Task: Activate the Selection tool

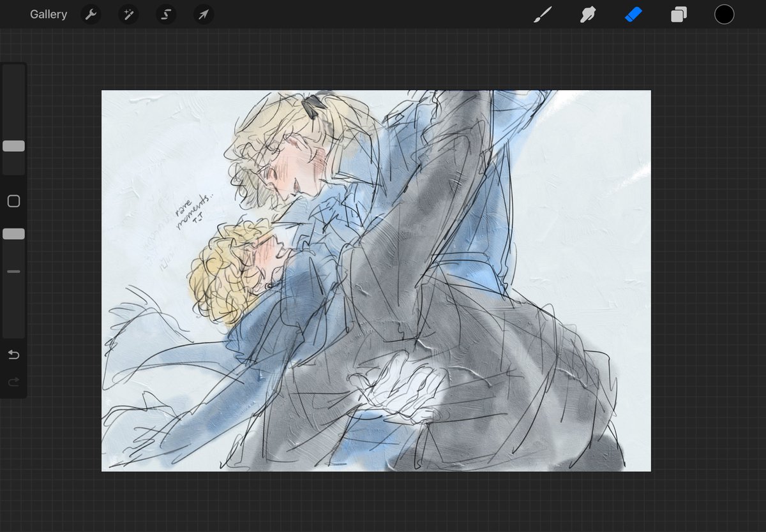Action: pos(166,14)
